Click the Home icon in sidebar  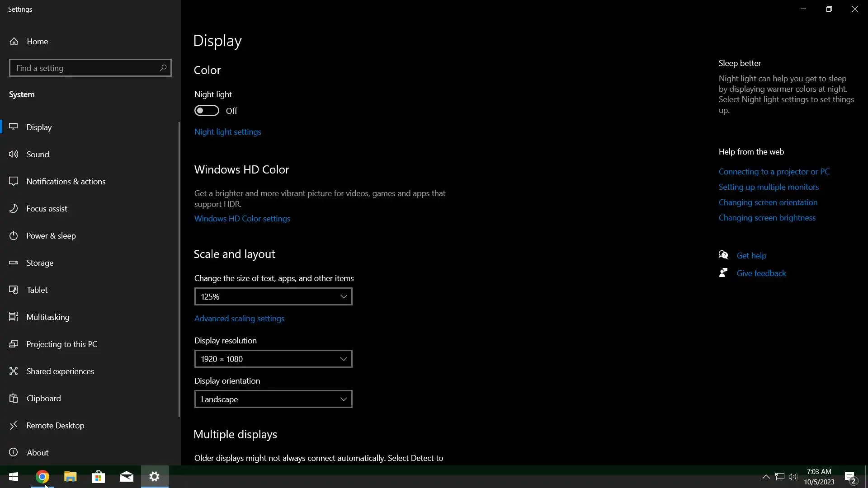point(14,42)
